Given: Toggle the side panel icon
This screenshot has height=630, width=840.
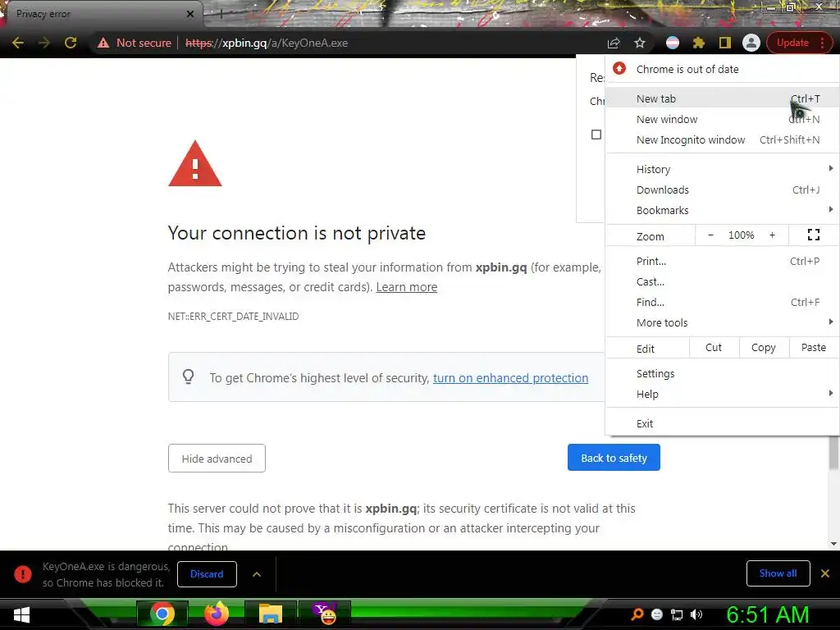Looking at the screenshot, I should point(725,43).
